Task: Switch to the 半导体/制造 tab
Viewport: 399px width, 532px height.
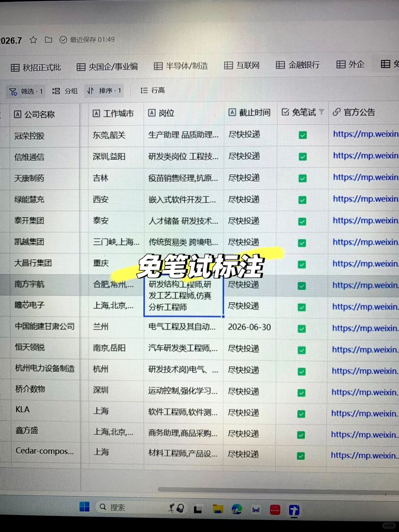Action: pos(181,66)
